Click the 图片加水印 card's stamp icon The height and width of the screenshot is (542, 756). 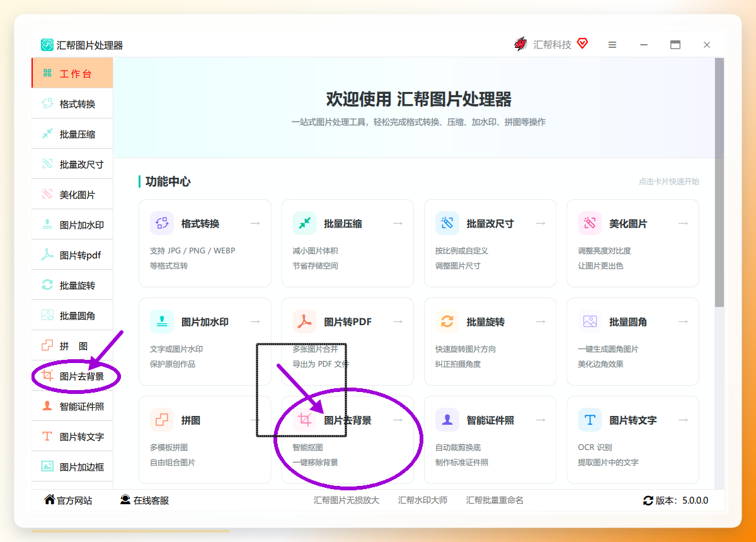(x=162, y=321)
